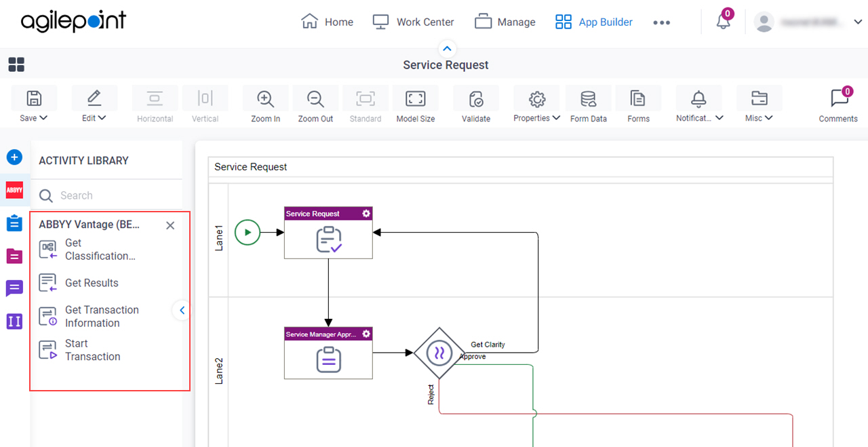This screenshot has width=868, height=447.
Task: Open the Misc dropdown
Action: [x=759, y=104]
